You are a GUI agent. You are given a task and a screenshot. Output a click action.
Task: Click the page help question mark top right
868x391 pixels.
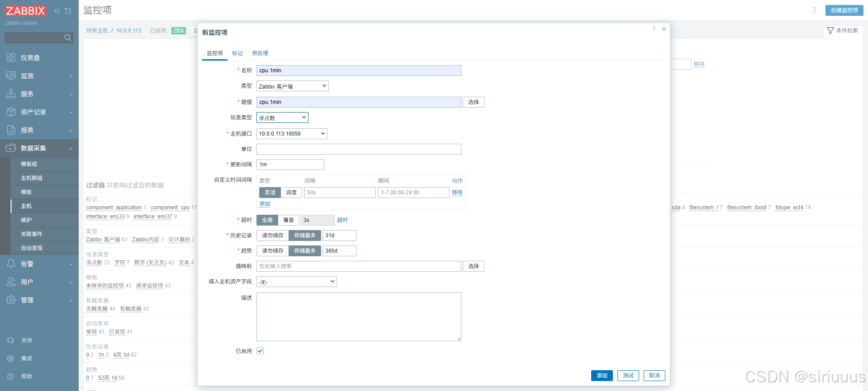pos(815,10)
